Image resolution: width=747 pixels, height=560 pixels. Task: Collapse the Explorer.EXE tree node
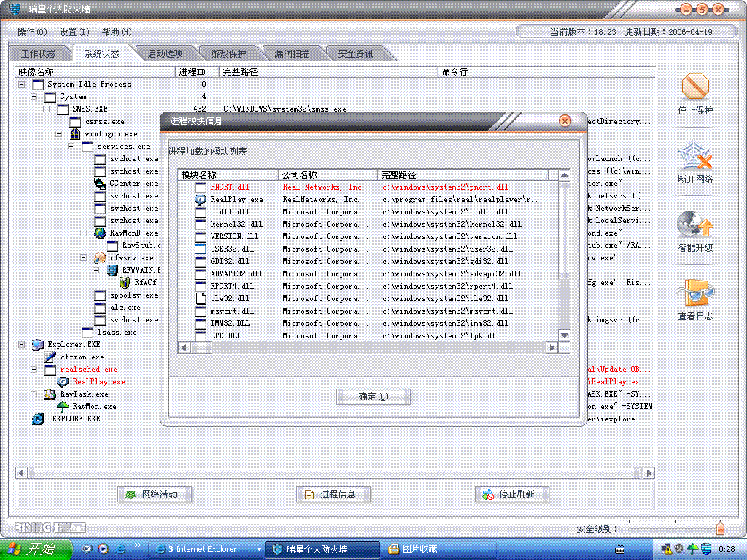tap(21, 344)
